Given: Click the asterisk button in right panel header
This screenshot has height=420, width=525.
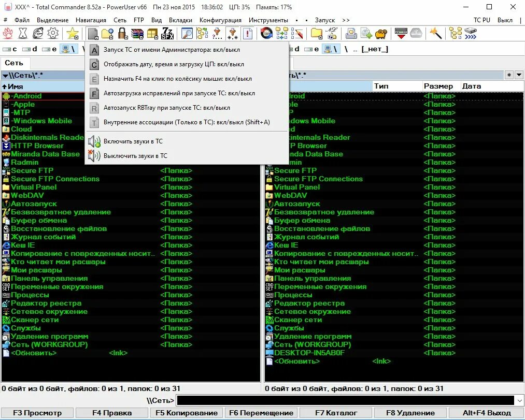Looking at the screenshot, I should tap(509, 75).
